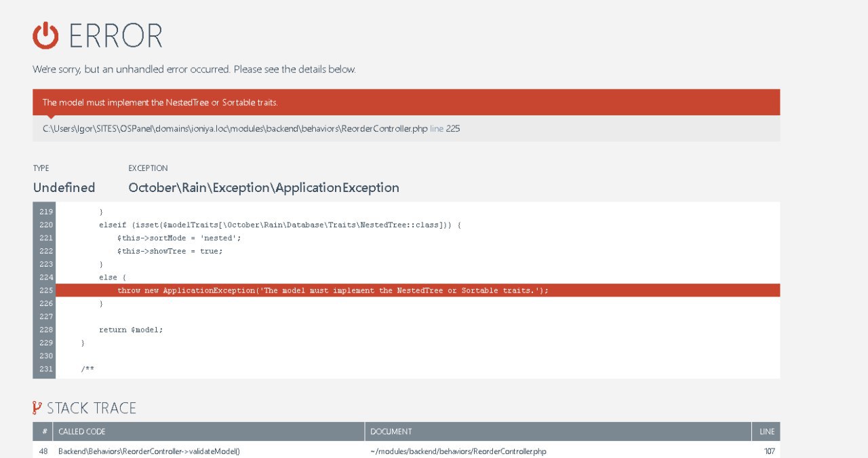Viewport: 868px width, 458px height.
Task: Click 'ReorderController->validateModel()' called code cell
Action: click(x=149, y=451)
